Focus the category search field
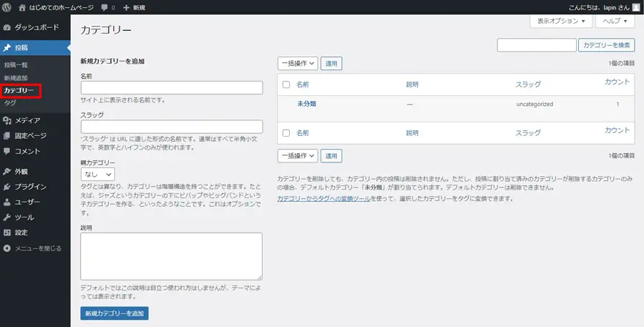The width and height of the screenshot is (644, 327). coord(537,45)
